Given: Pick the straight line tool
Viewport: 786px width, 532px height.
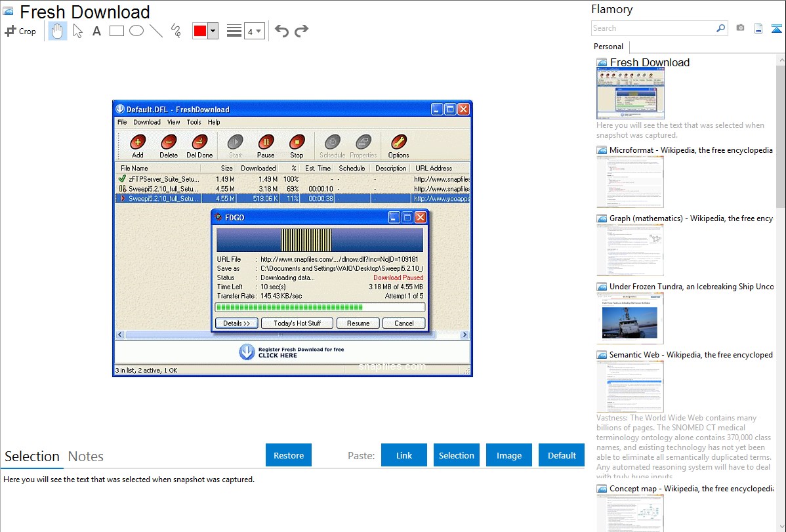Looking at the screenshot, I should click(156, 31).
